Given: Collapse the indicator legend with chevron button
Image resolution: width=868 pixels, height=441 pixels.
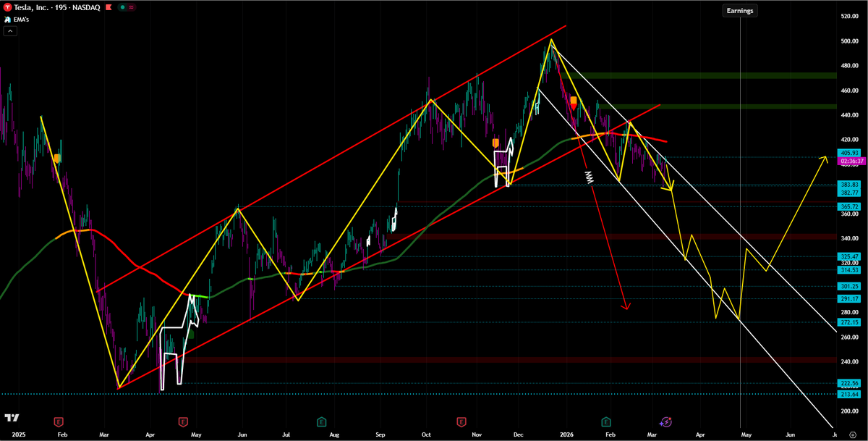Looking at the screenshot, I should coord(11,31).
